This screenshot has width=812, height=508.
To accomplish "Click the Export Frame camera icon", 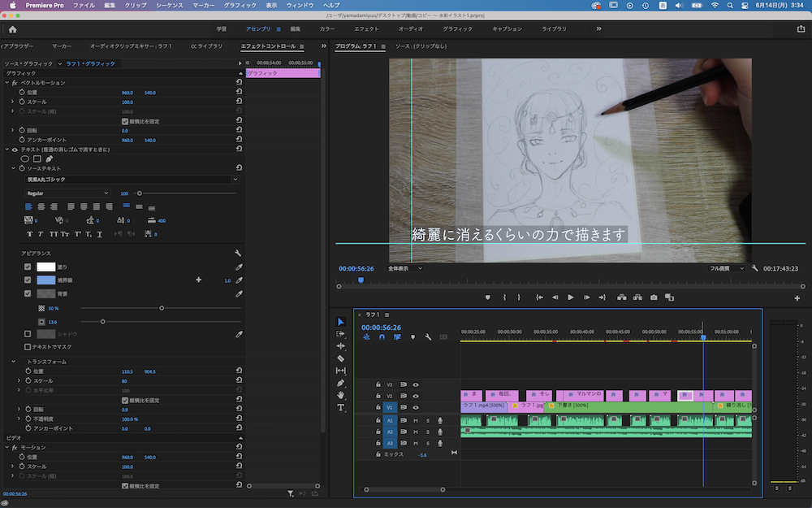I will click(x=654, y=297).
